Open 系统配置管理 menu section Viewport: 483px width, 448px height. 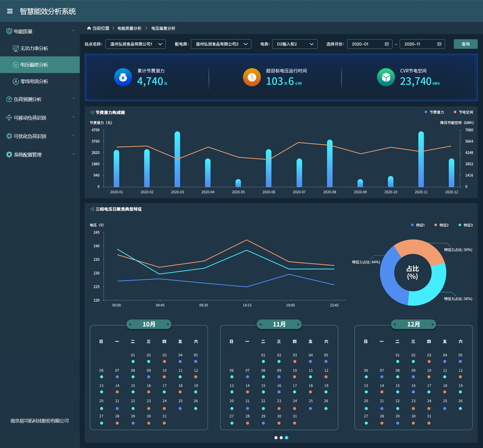coord(40,154)
